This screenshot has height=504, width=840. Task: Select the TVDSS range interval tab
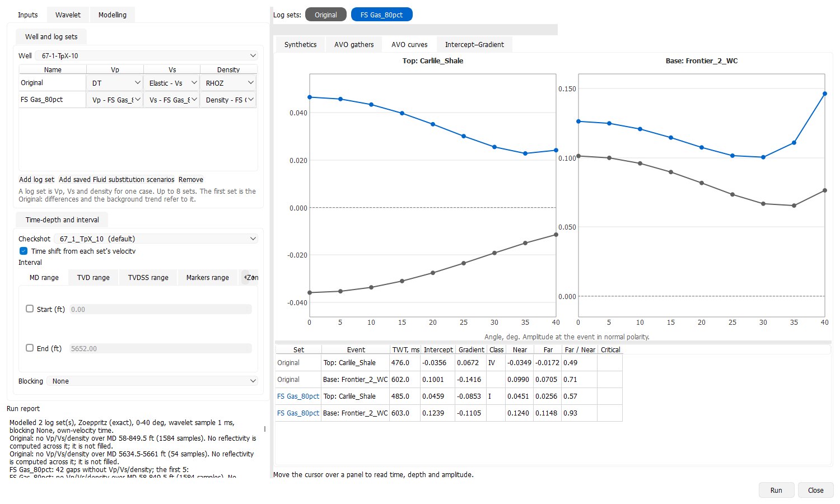point(148,277)
